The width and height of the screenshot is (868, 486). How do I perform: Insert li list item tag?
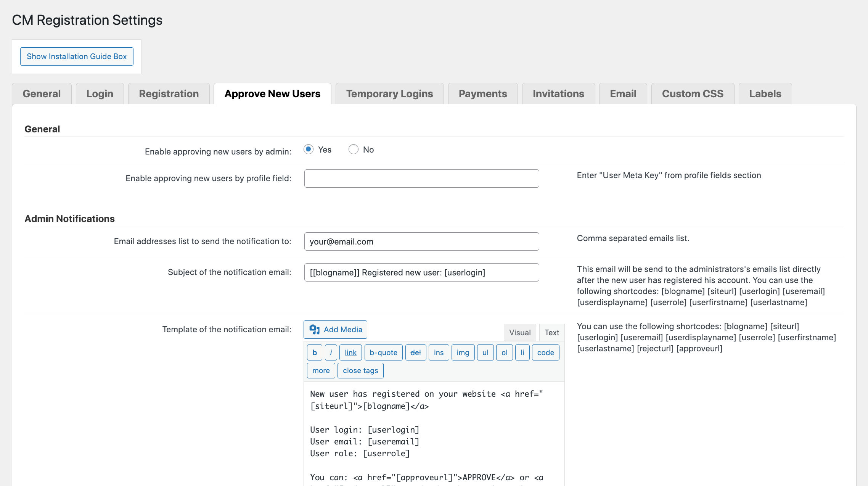tap(522, 352)
